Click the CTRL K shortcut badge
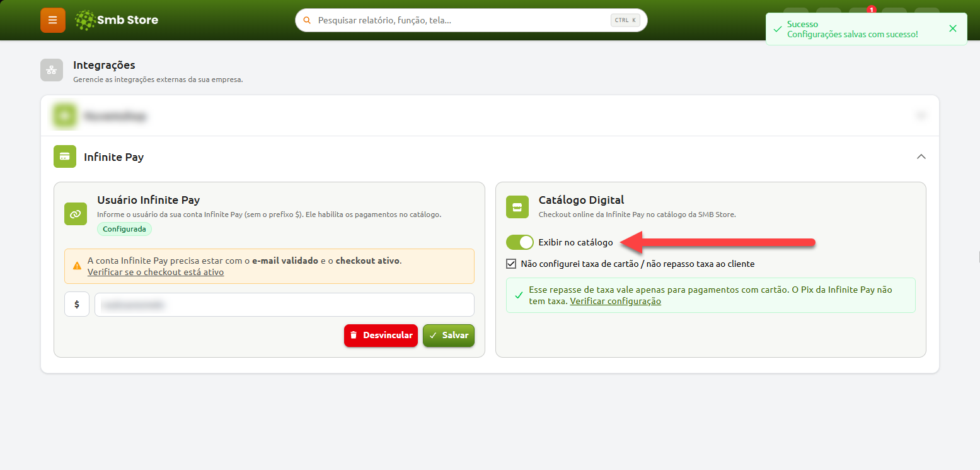The image size is (980, 470). pos(626,20)
